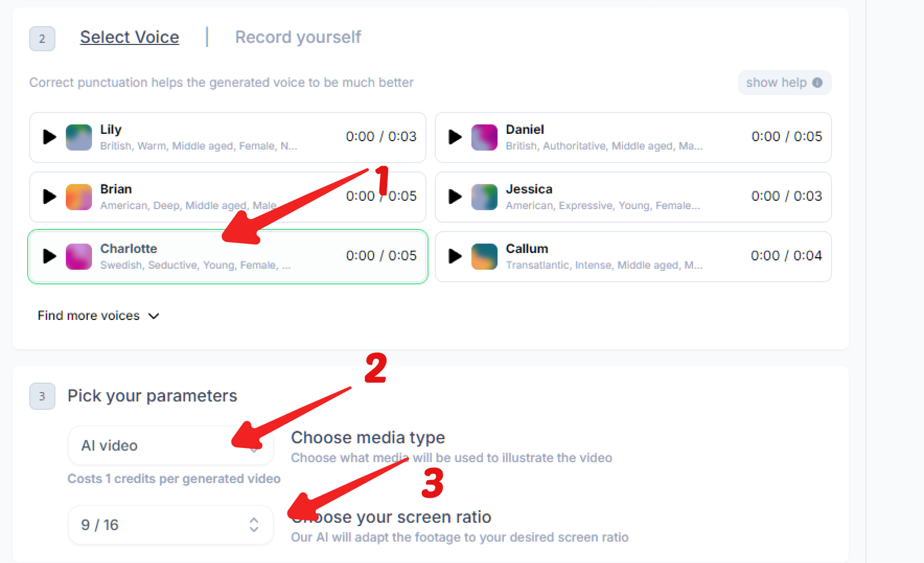Click Brian's orange avatar icon
The height and width of the screenshot is (563, 924).
79,197
